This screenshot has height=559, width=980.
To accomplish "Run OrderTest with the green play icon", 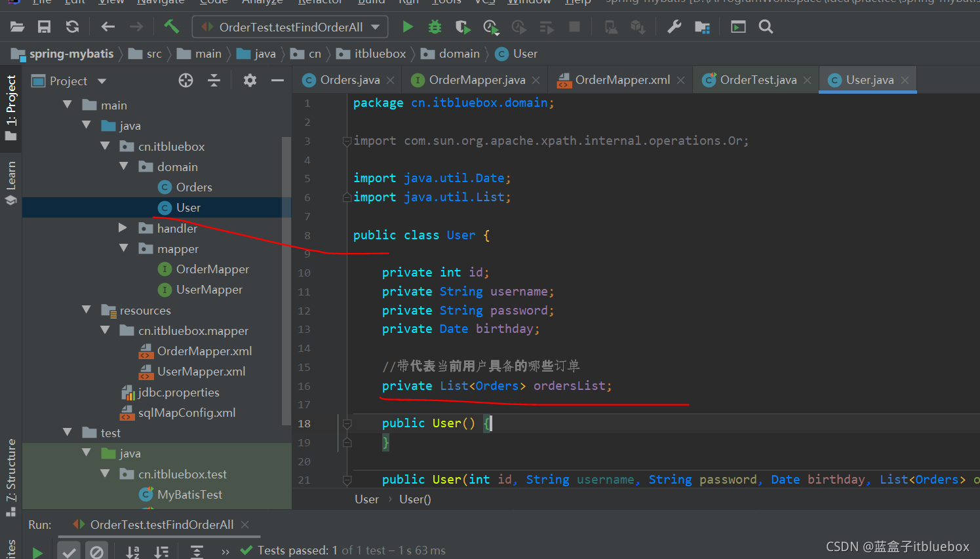I will click(408, 27).
